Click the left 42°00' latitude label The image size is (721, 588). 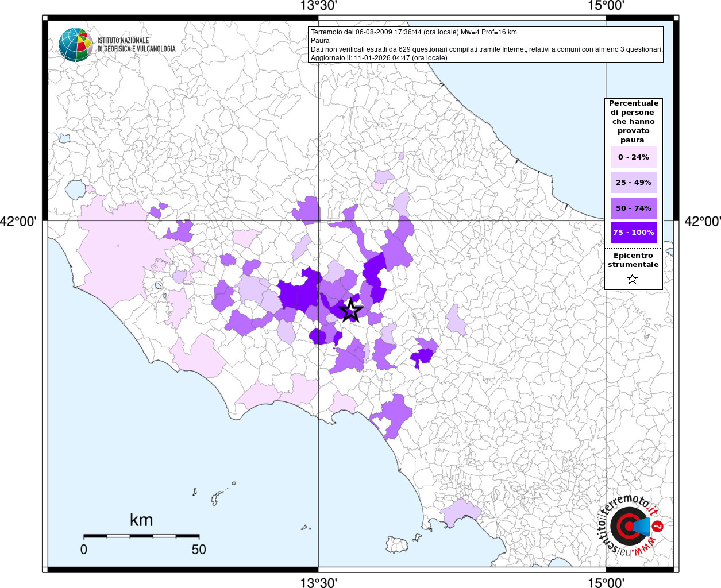tap(18, 221)
